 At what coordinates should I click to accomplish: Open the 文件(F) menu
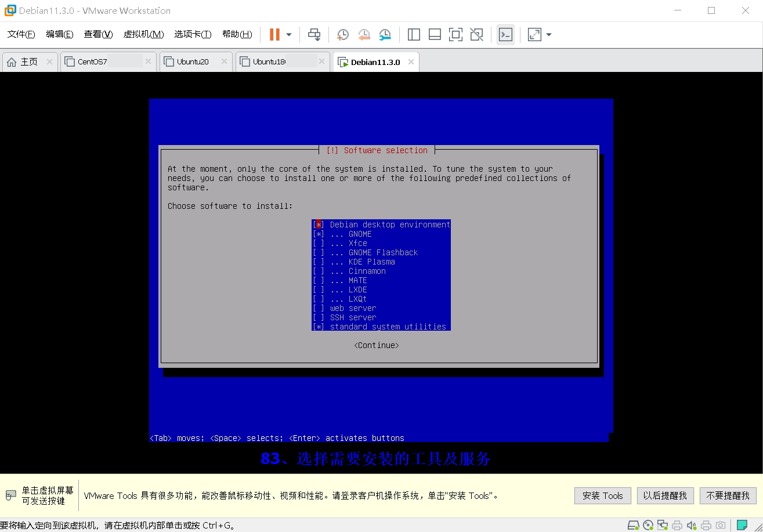[21, 34]
